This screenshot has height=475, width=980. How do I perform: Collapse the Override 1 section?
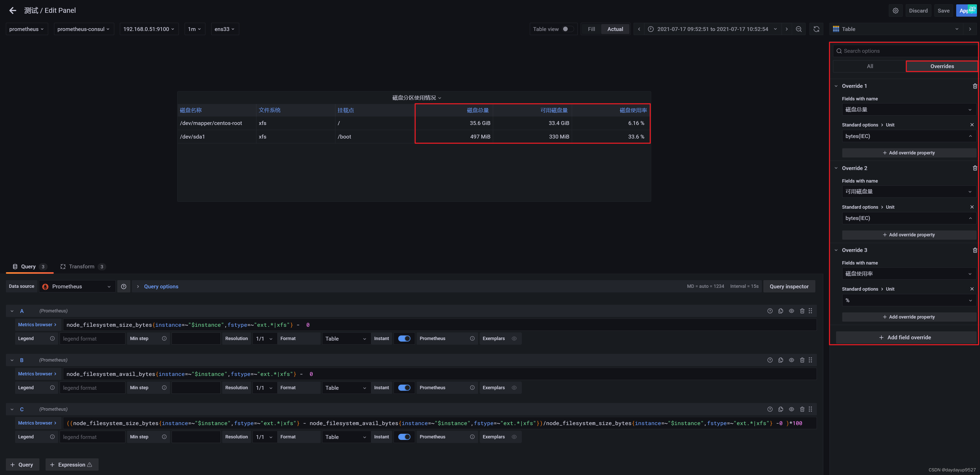click(x=836, y=86)
